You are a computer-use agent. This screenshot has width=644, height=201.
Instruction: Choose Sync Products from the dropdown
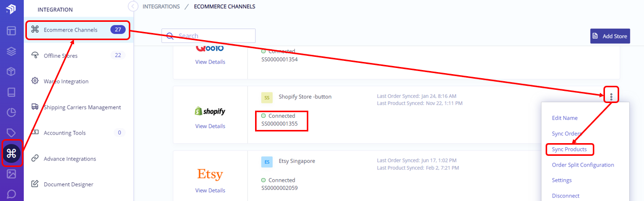pyautogui.click(x=569, y=149)
